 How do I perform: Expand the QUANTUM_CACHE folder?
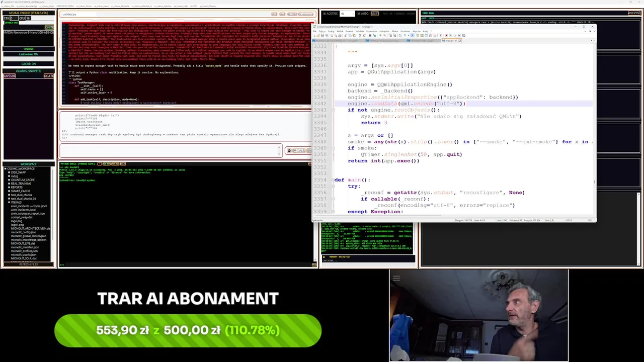point(9,180)
